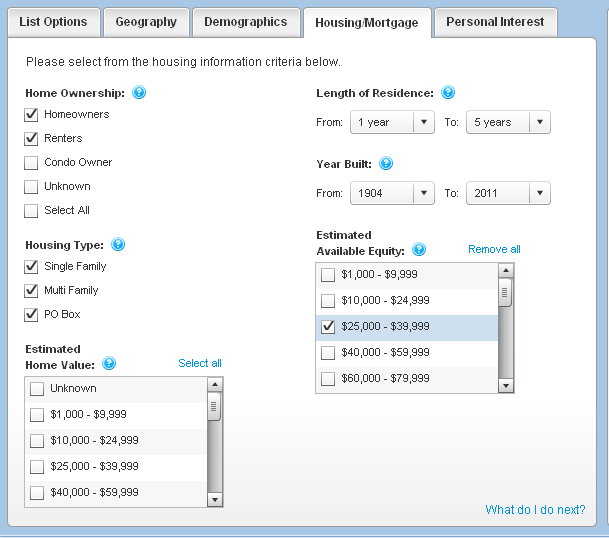This screenshot has width=609, height=538.
Task: Expand the Year Built To dropdown
Action: click(x=508, y=194)
